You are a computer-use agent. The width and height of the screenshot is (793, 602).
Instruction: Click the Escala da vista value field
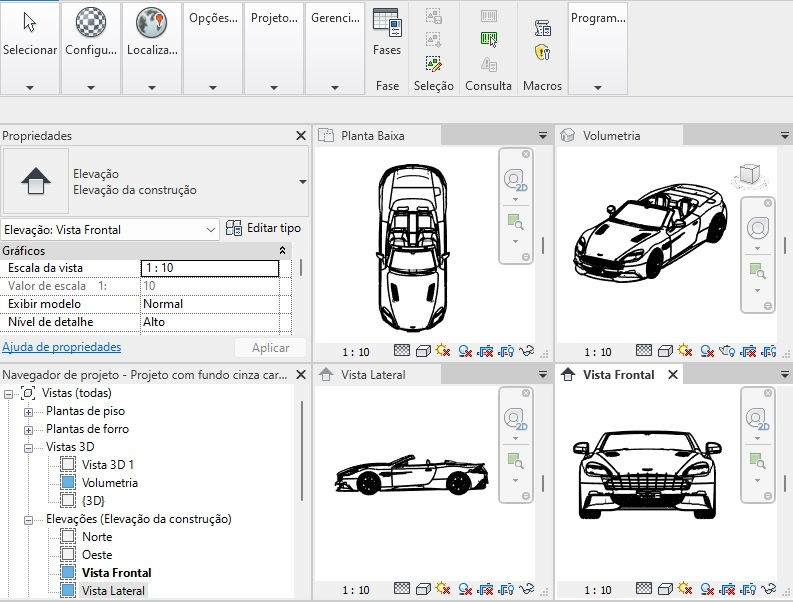click(210, 268)
